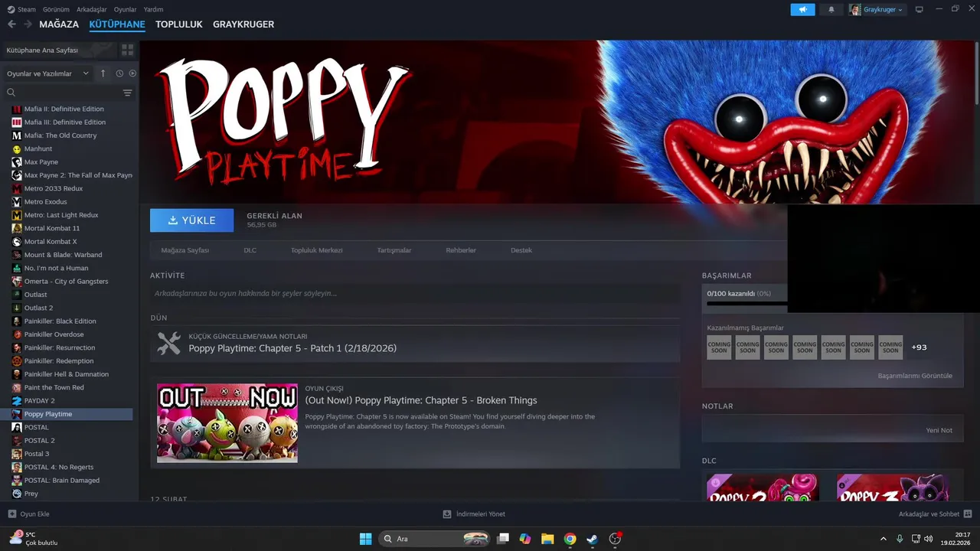The image size is (980, 551).
Task: Click Başarımlarımı Görüntüle link
Action: pyautogui.click(x=915, y=376)
